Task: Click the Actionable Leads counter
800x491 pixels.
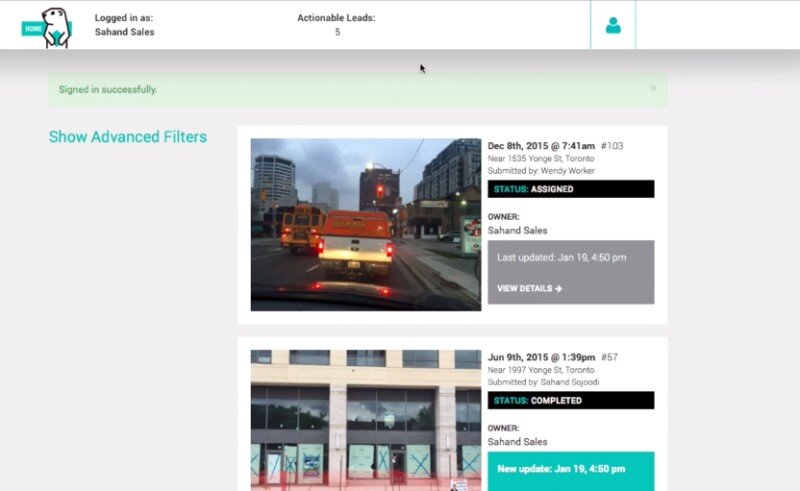Action: pos(336,25)
